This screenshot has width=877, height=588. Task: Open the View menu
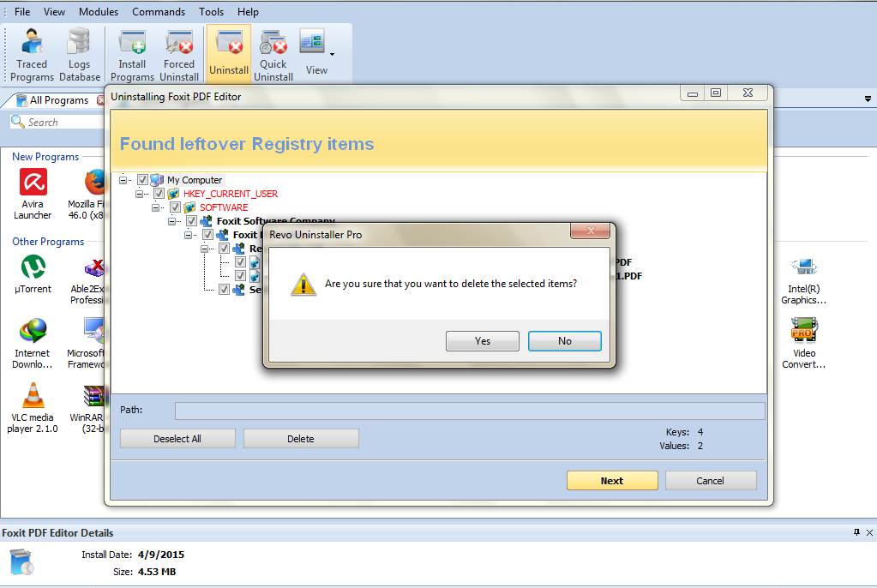pos(54,12)
